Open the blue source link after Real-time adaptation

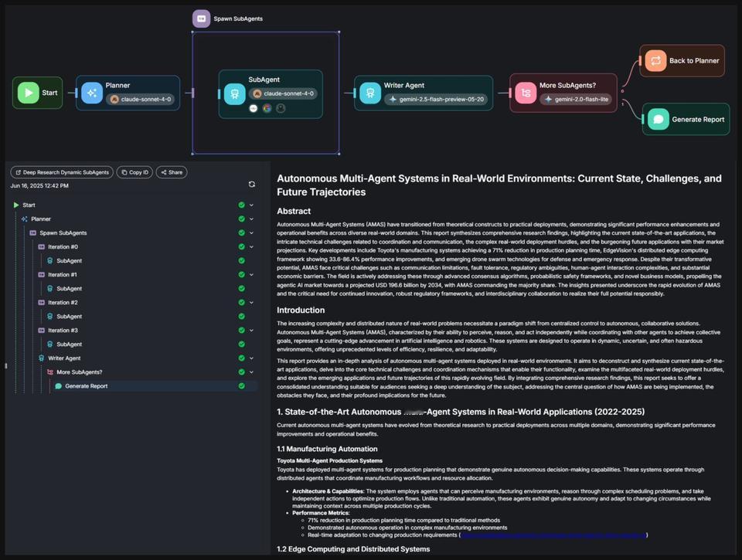coord(553,535)
